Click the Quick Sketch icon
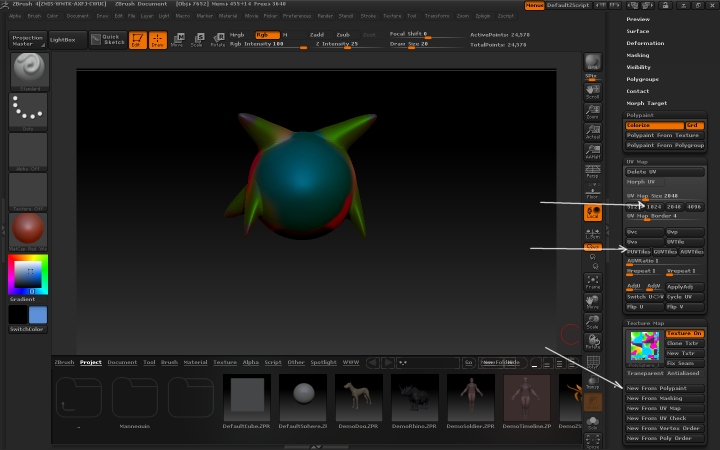Image resolution: width=720 pixels, height=450 pixels. coord(108,39)
